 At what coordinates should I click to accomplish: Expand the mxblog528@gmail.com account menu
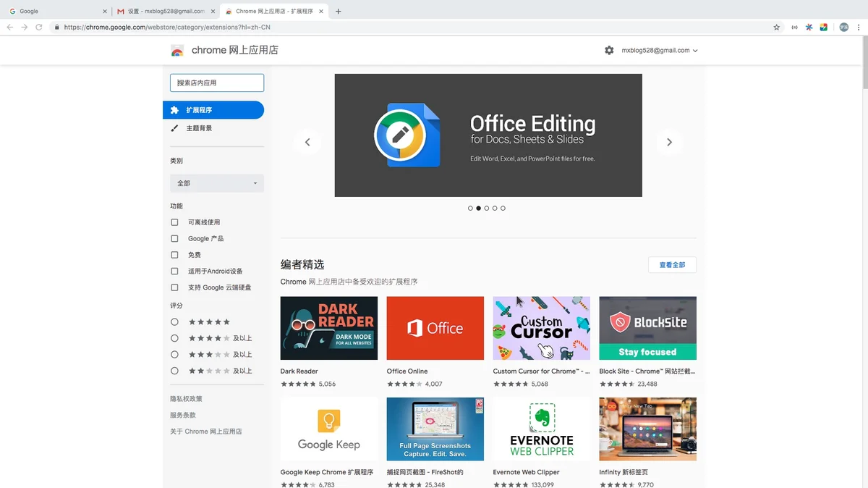(660, 51)
